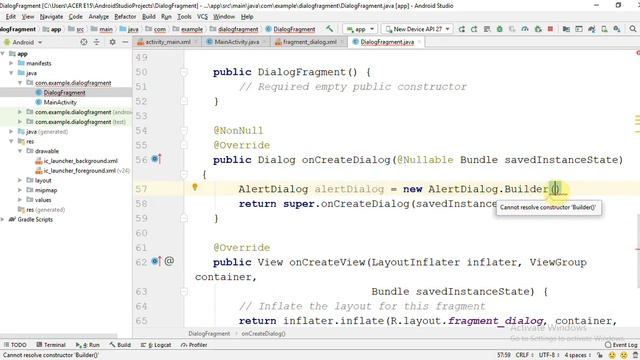Click the project panel collapse/expand-all icon
The image size is (640, 360).
(97, 42)
